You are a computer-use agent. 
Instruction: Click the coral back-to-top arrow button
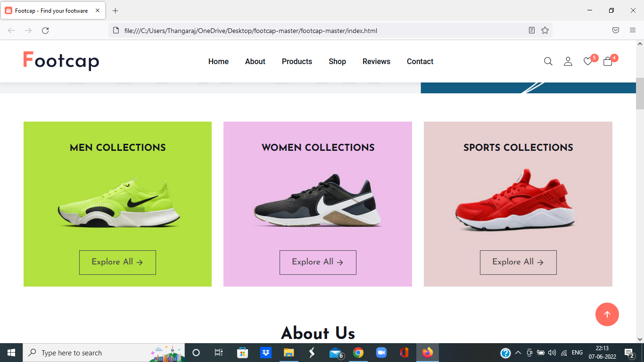point(607,314)
